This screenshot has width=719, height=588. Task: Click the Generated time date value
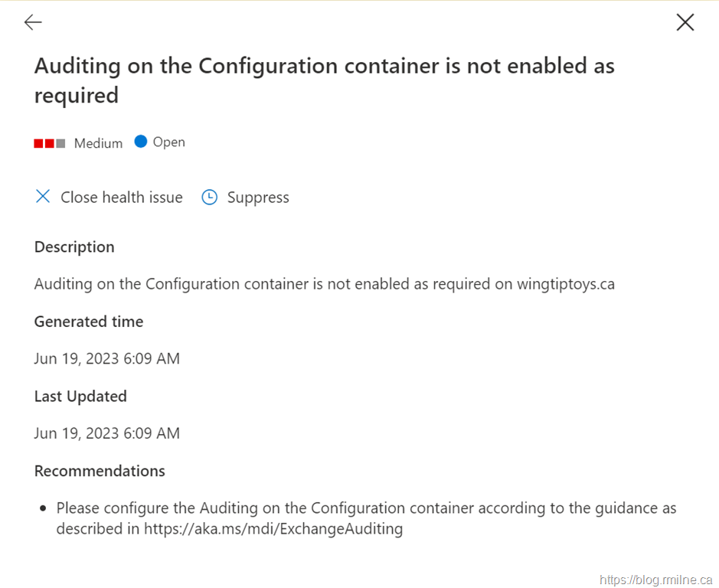point(107,358)
